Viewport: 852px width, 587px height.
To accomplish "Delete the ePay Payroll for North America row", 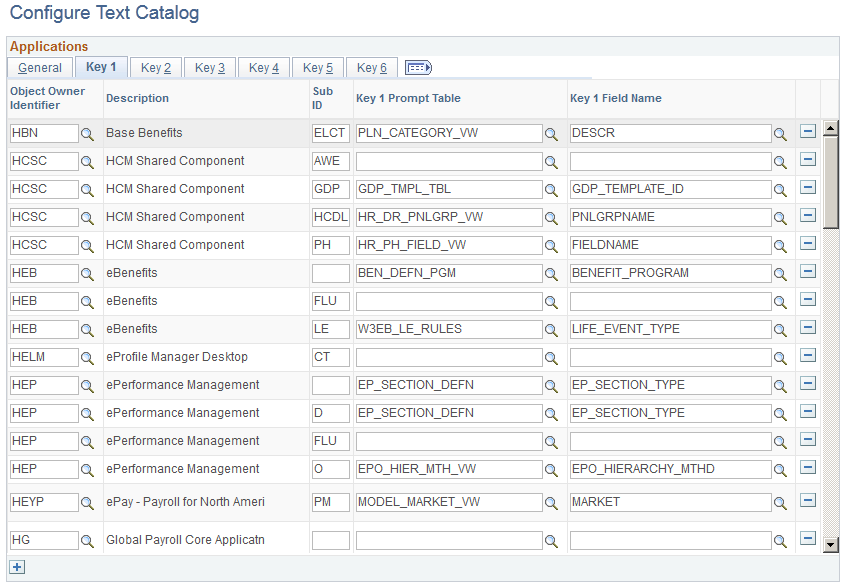I will pos(808,500).
